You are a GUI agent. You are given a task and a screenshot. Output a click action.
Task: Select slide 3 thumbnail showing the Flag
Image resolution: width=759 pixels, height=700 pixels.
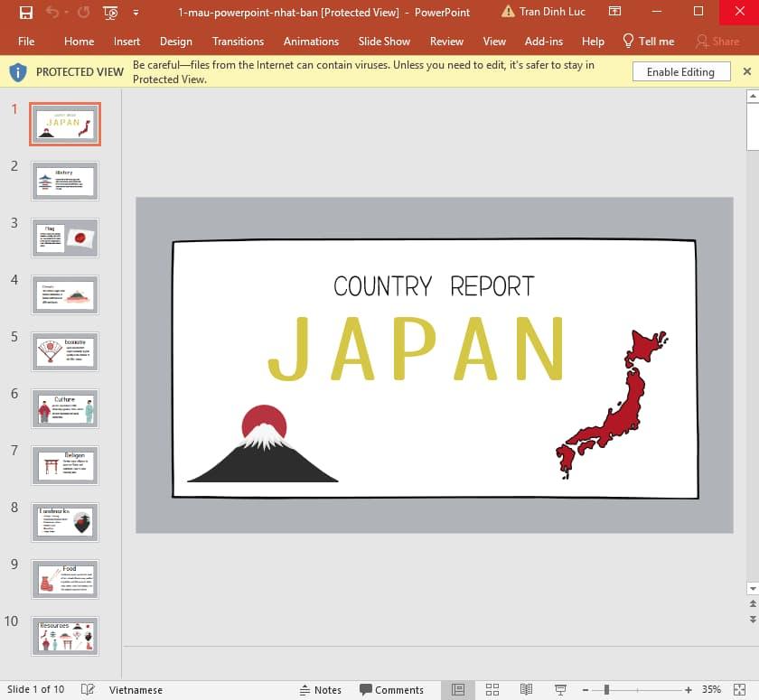pos(64,238)
